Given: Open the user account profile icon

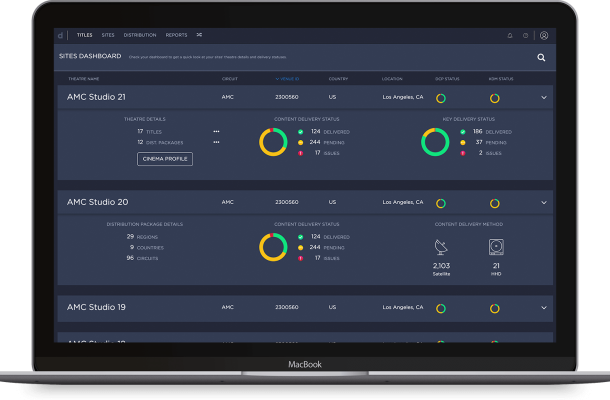Looking at the screenshot, I should (544, 35).
